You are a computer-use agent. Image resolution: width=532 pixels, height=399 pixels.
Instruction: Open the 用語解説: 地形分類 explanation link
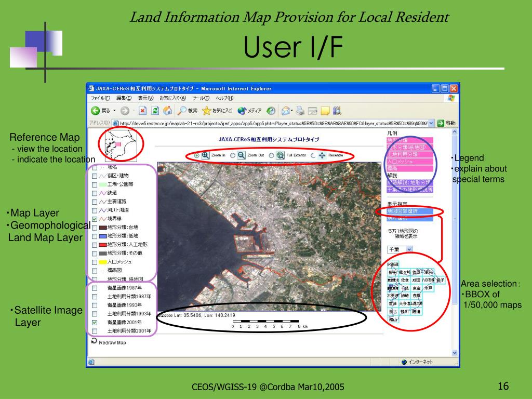[410, 182]
